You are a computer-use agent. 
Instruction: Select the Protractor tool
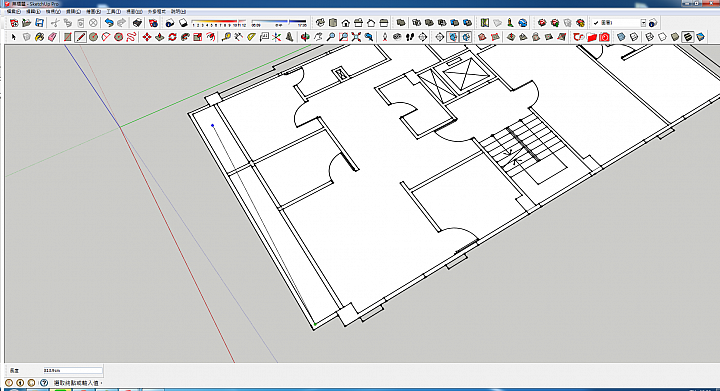[251, 37]
